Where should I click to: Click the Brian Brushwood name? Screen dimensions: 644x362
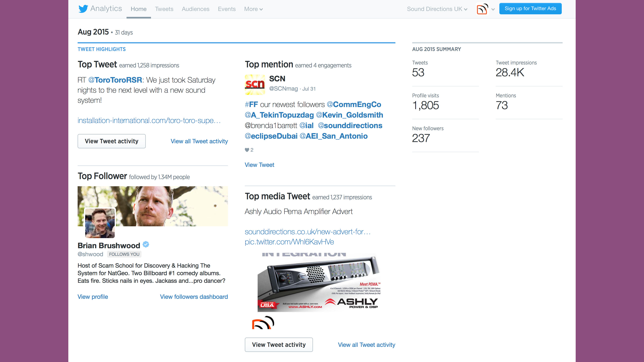[109, 245]
